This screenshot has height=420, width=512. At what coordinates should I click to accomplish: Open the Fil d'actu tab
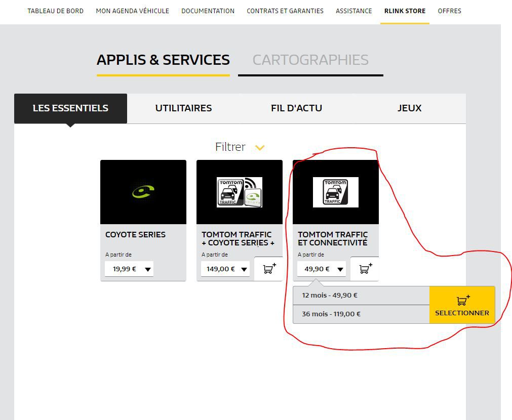(296, 108)
